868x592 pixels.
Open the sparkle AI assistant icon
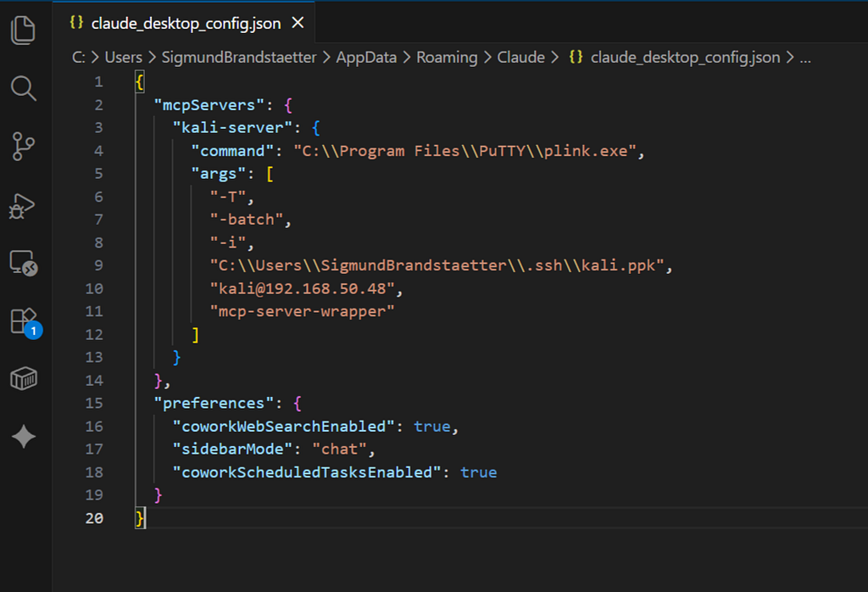tap(24, 437)
